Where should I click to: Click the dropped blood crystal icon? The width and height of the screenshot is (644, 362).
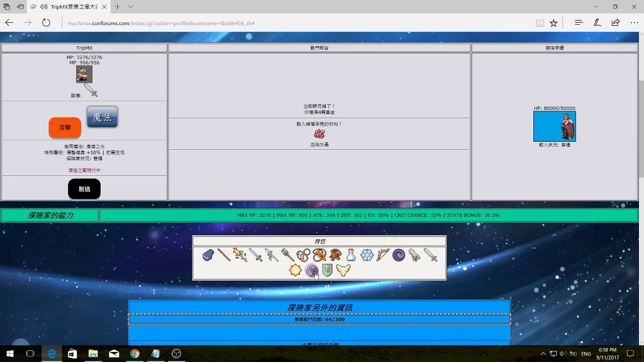pos(319,134)
